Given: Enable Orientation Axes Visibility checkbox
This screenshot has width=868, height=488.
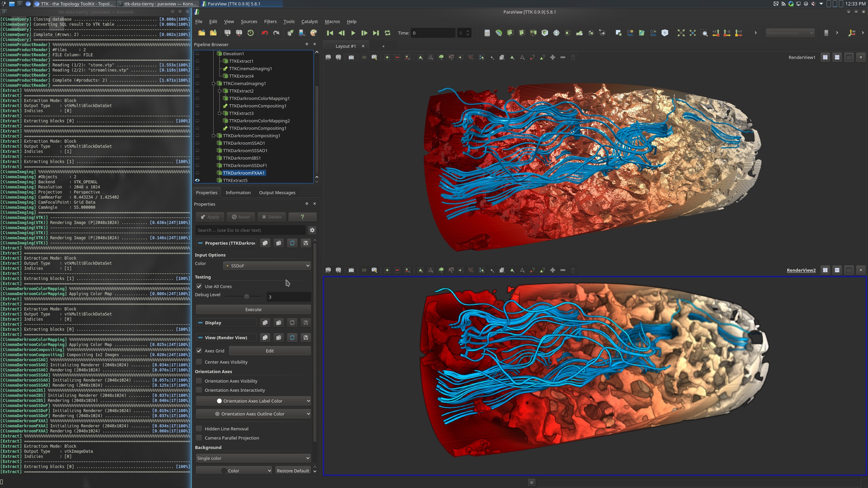Looking at the screenshot, I should [199, 381].
